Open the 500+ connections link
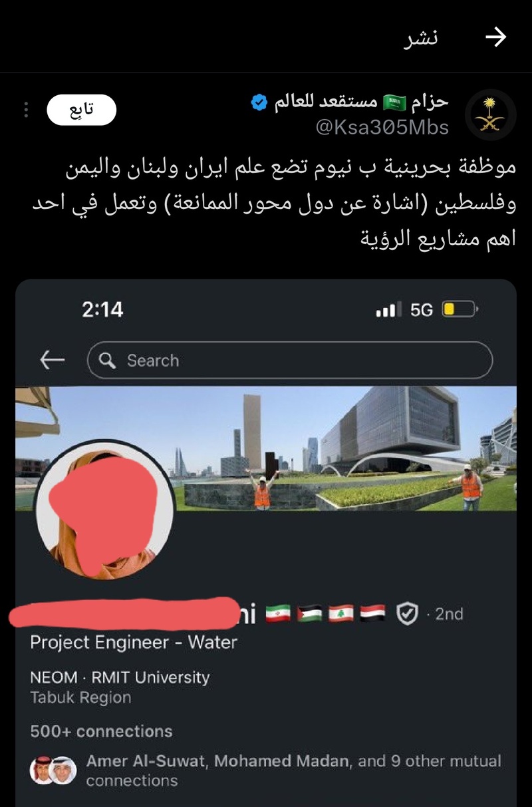This screenshot has height=807, width=532. pos(101,731)
